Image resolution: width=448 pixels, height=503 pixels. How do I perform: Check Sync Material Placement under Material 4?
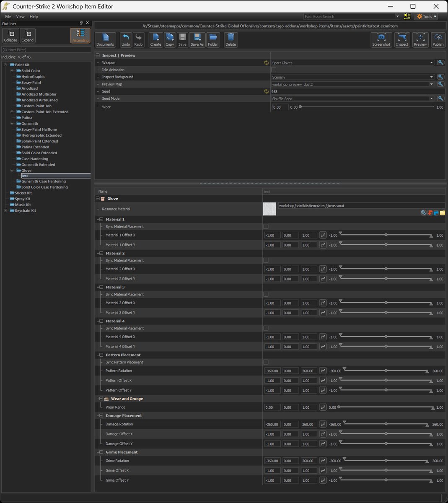coord(266,329)
